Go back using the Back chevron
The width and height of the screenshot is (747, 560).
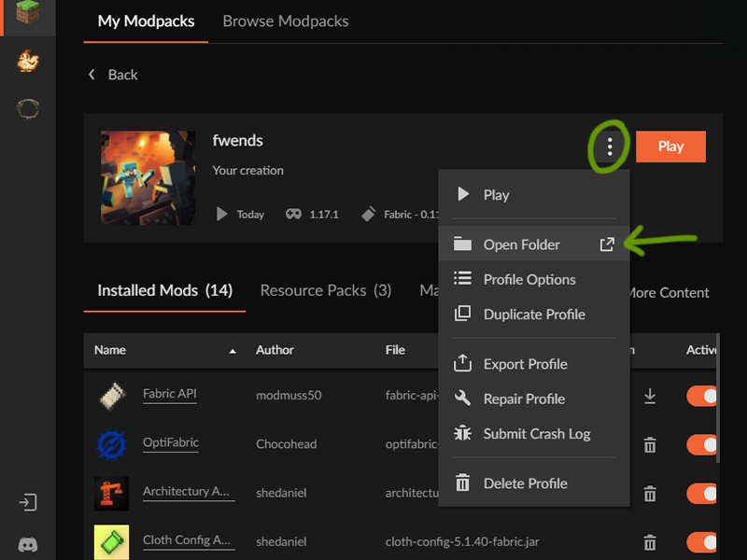pyautogui.click(x=92, y=75)
